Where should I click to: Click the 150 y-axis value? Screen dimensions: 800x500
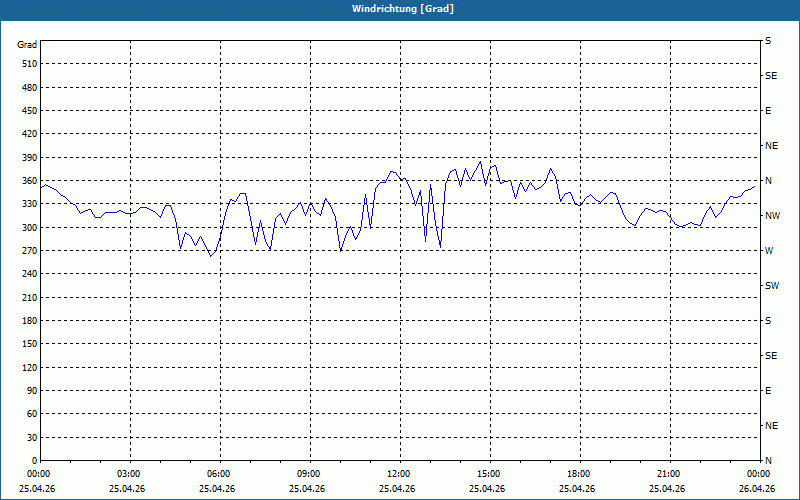click(x=30, y=344)
